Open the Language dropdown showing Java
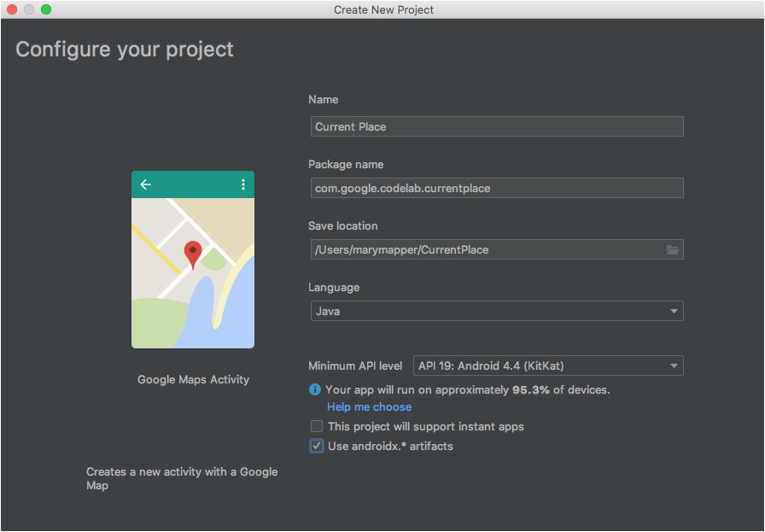 [497, 311]
